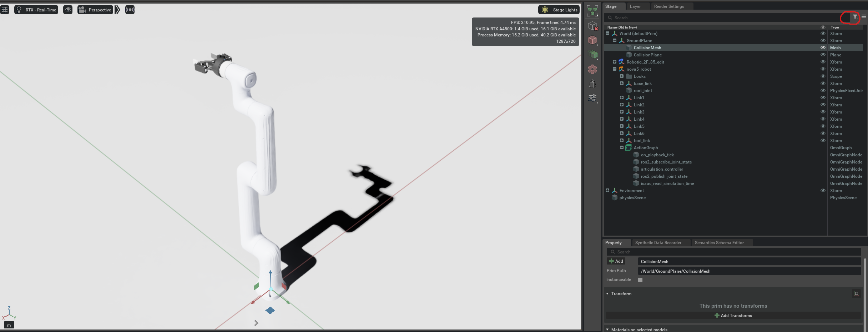Expand the Robotiq_2F_85_edit prim
The width and height of the screenshot is (868, 332).
click(x=614, y=62)
